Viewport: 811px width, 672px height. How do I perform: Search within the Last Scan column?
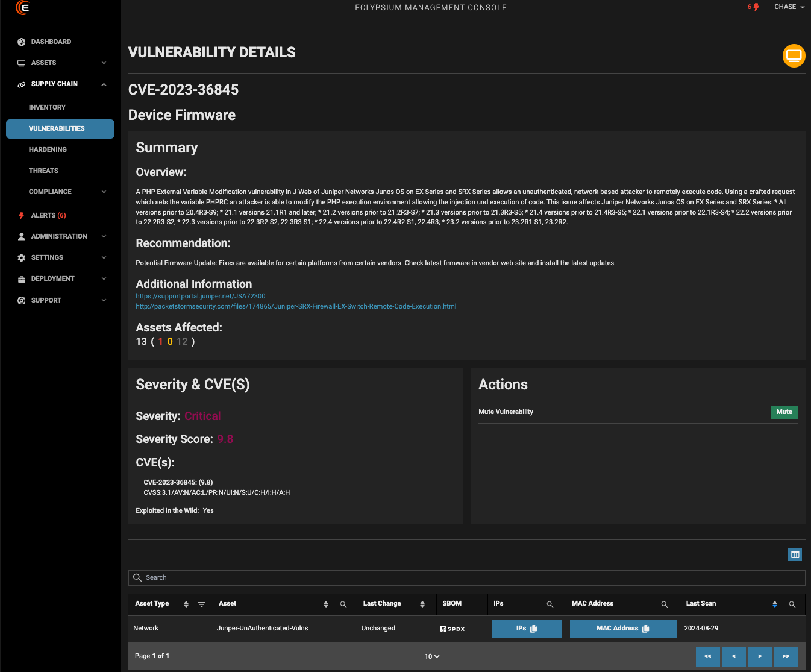(792, 604)
